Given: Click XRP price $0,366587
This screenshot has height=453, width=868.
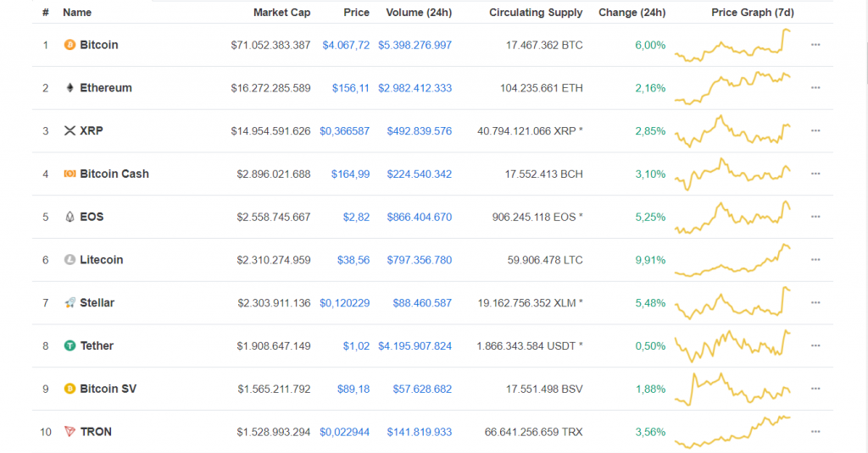Looking at the screenshot, I should pos(344,131).
